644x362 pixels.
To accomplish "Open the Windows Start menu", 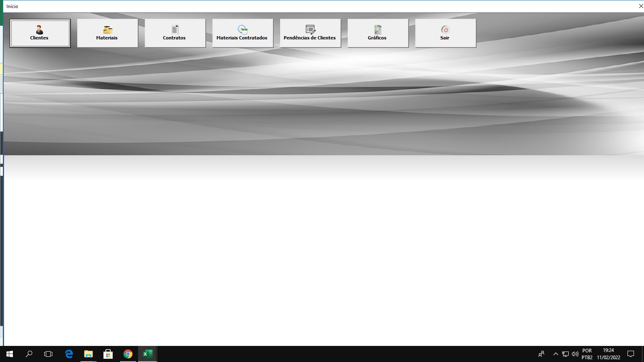I will point(10,354).
